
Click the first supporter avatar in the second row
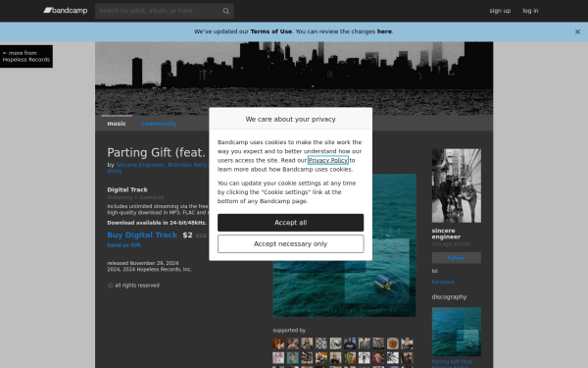pos(278,358)
